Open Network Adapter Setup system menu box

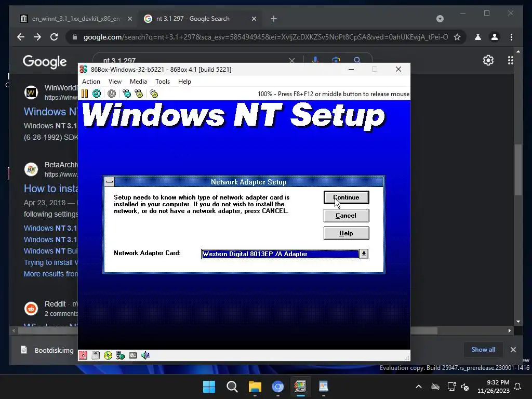[109, 182]
